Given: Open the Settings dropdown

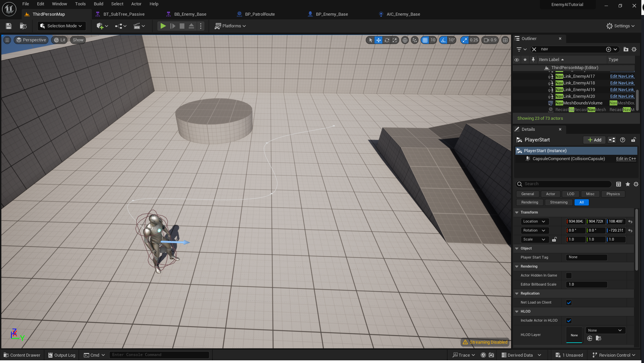Looking at the screenshot, I should pyautogui.click(x=621, y=26).
